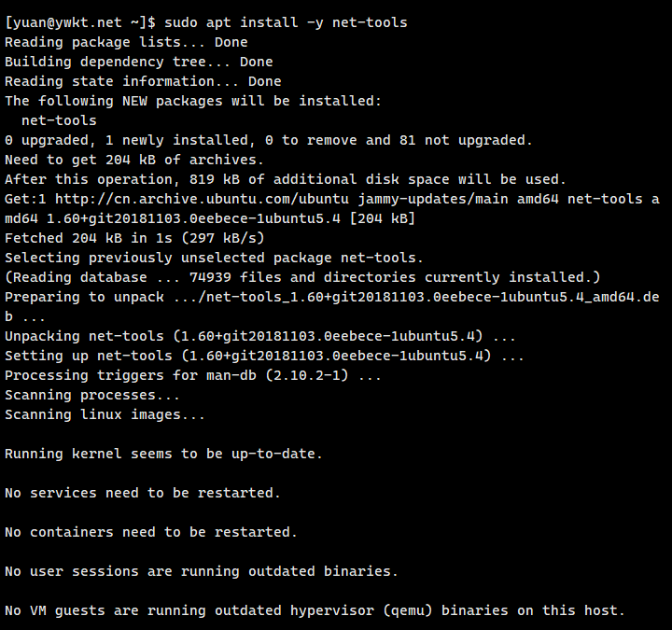Click the 'Need to get 204 kB' line
Viewport: 672px width, 630px height.
click(134, 160)
